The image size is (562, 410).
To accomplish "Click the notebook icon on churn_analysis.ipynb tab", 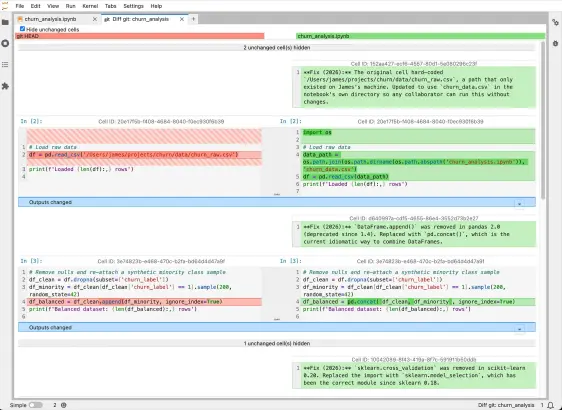I will click(x=20, y=19).
